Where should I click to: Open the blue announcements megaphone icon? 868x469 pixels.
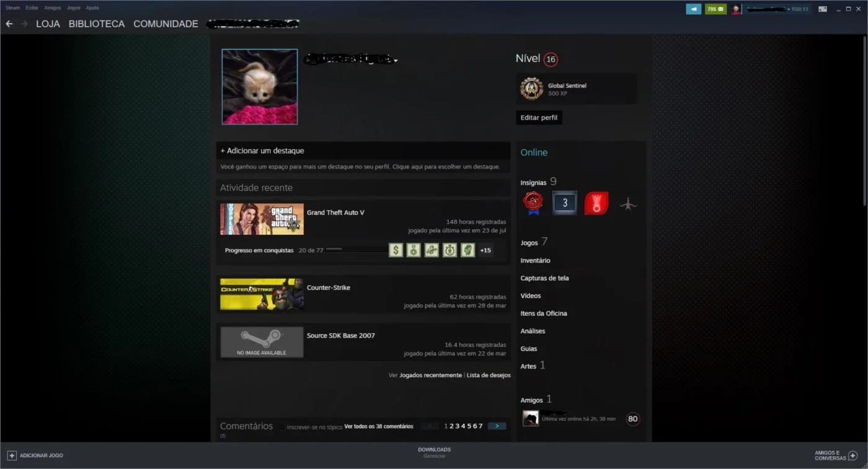pos(693,9)
